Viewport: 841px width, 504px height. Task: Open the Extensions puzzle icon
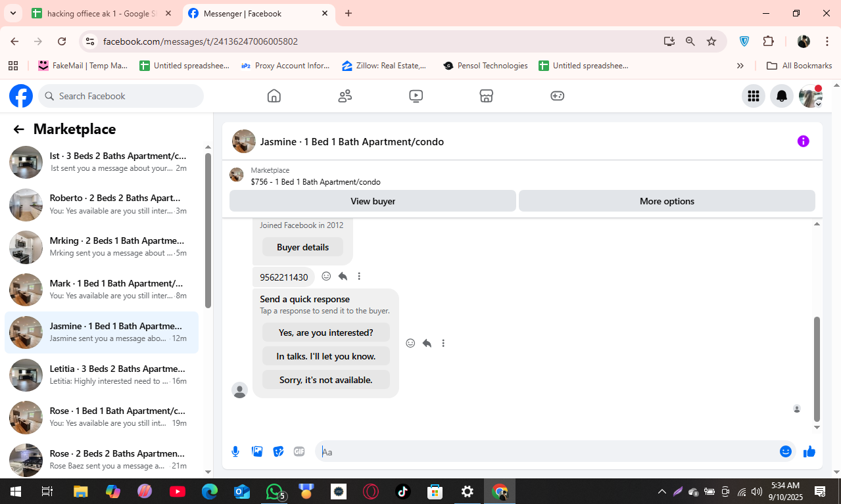pos(768,41)
